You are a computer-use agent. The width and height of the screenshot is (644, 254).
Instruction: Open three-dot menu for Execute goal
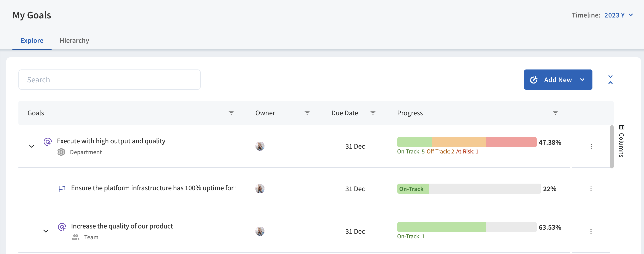[x=591, y=146]
